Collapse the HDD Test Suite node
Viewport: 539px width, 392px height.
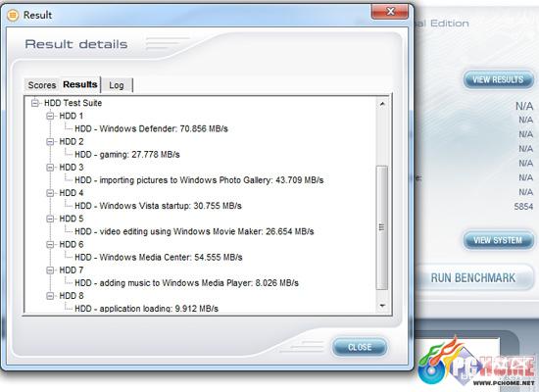(x=35, y=103)
